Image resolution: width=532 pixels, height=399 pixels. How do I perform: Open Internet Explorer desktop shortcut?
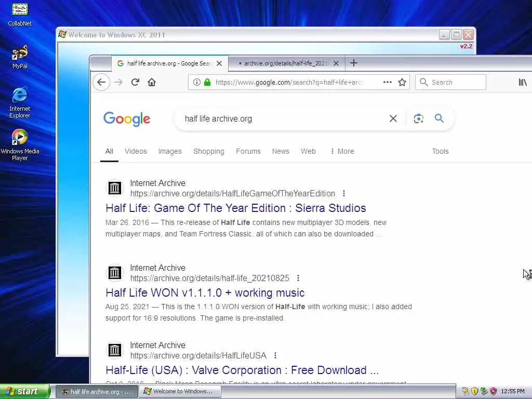click(x=20, y=102)
